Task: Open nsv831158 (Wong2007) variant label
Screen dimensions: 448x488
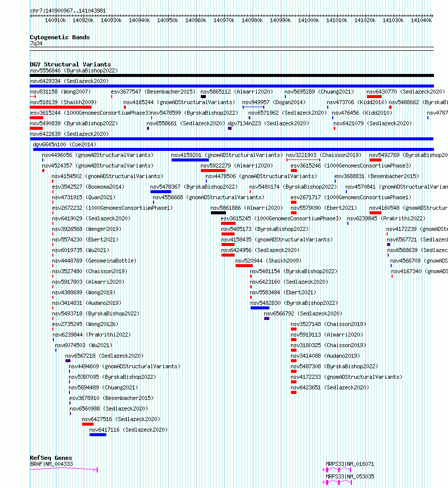Action: pos(60,92)
